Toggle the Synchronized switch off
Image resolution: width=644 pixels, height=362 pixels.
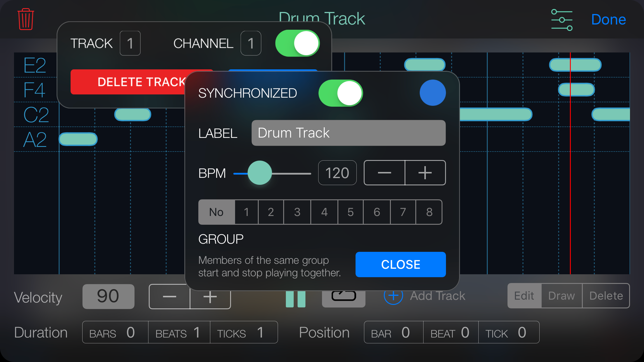pyautogui.click(x=340, y=93)
